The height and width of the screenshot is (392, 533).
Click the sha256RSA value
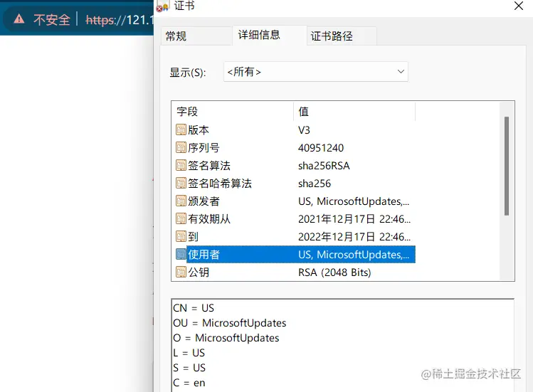point(324,166)
